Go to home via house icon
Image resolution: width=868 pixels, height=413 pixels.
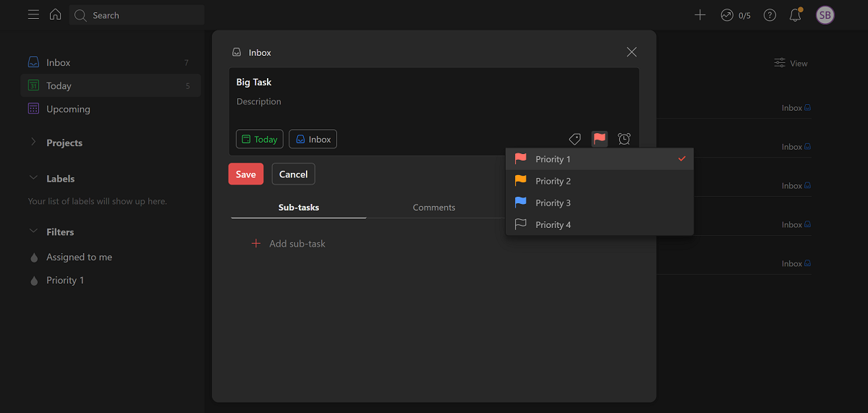(x=55, y=14)
